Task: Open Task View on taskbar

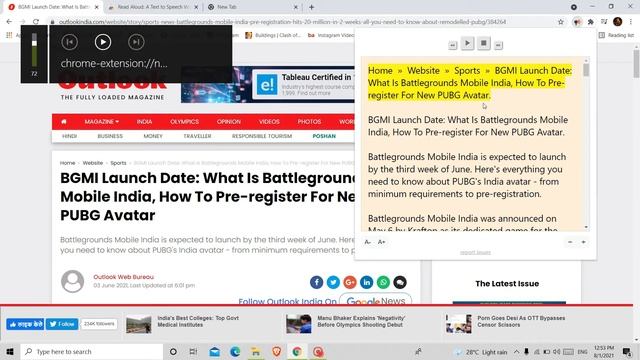Action: [x=193, y=351]
